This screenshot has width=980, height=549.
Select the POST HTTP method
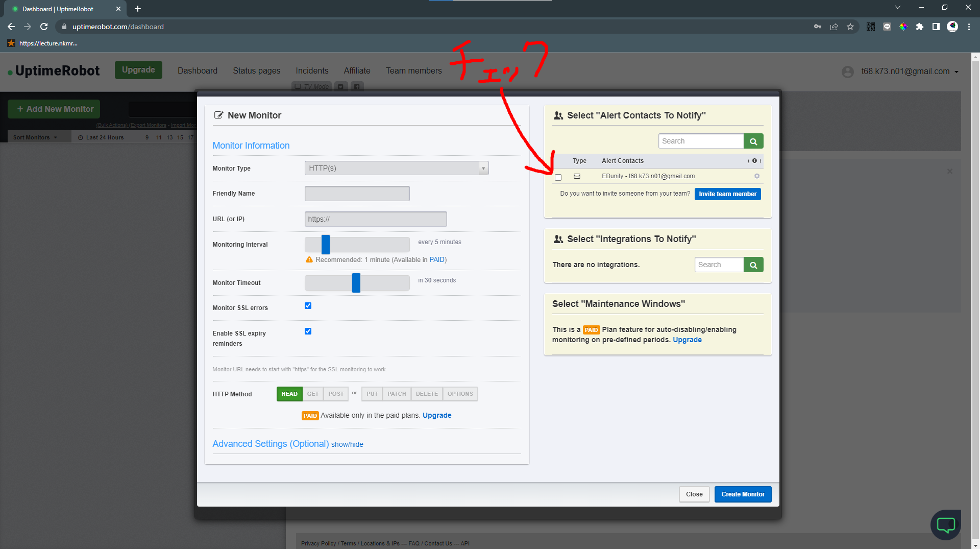[x=336, y=394]
